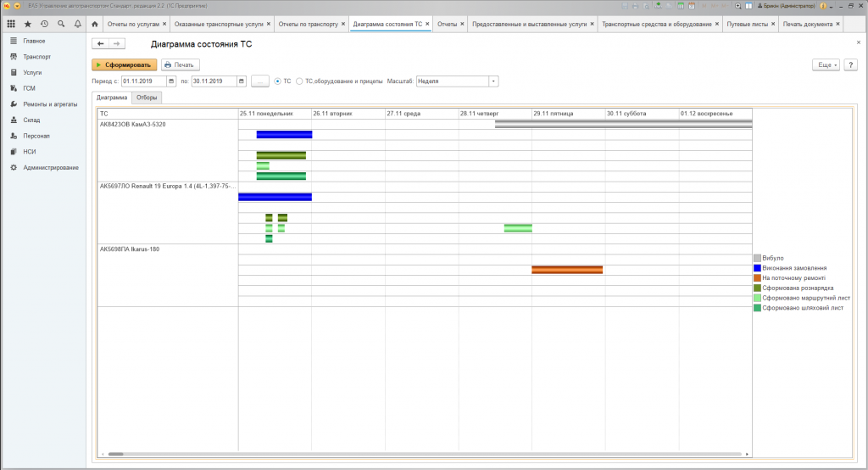Open the Favorites star icon
Viewport: 868px width, 470px height.
pos(28,24)
